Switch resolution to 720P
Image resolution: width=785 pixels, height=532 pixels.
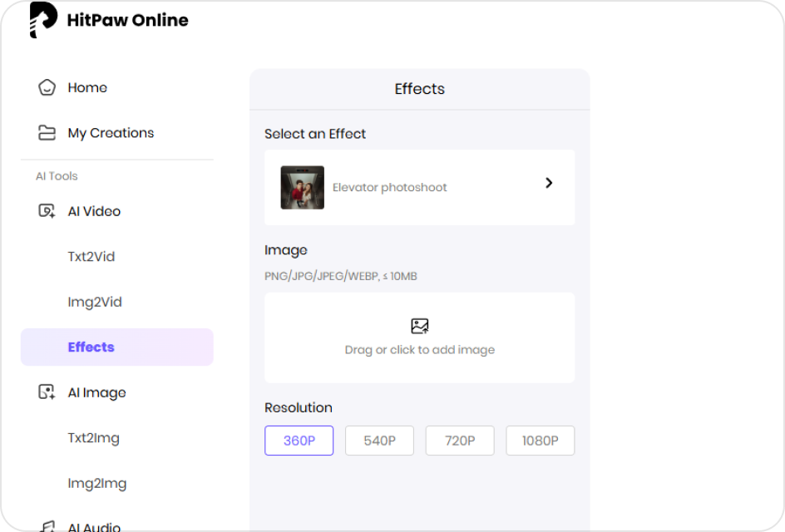460,441
